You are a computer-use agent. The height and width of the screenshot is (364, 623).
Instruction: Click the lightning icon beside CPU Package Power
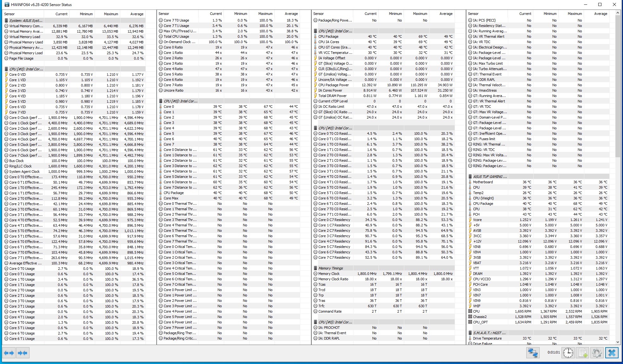[315, 85]
